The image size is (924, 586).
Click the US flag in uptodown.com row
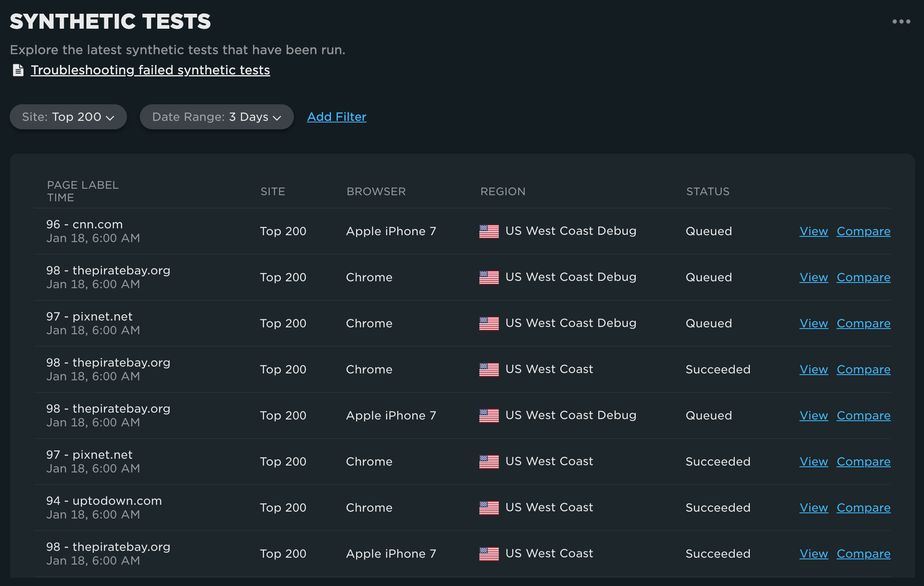coord(489,508)
